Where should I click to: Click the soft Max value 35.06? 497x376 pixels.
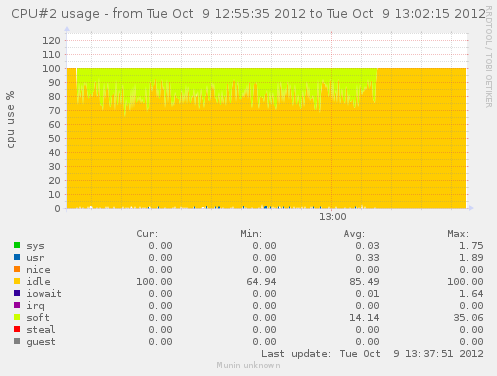(x=468, y=318)
